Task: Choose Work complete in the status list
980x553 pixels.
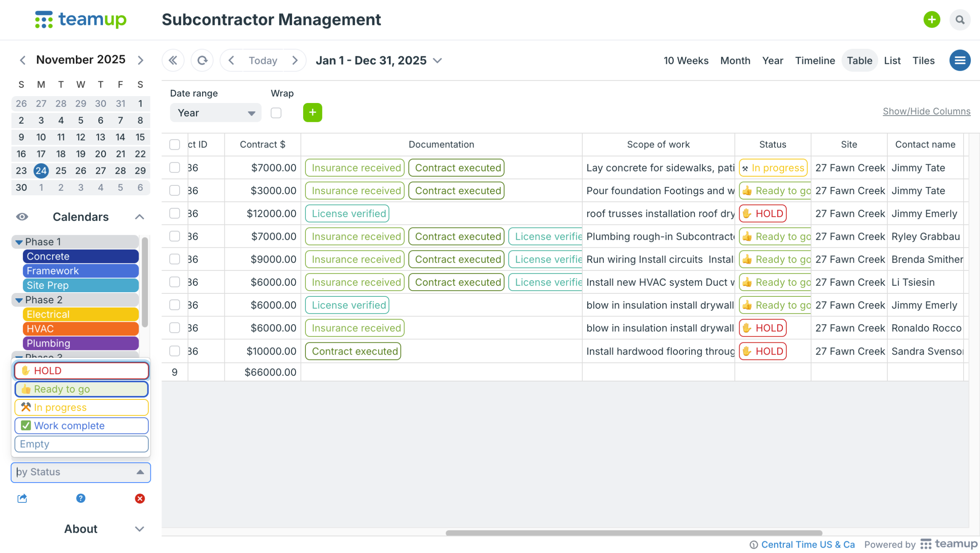Action: (x=81, y=425)
